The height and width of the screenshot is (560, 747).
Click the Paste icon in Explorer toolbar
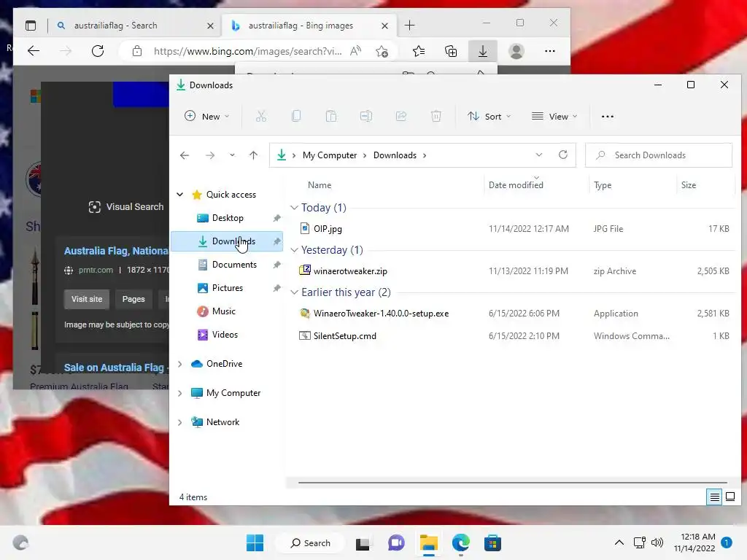[x=331, y=116]
